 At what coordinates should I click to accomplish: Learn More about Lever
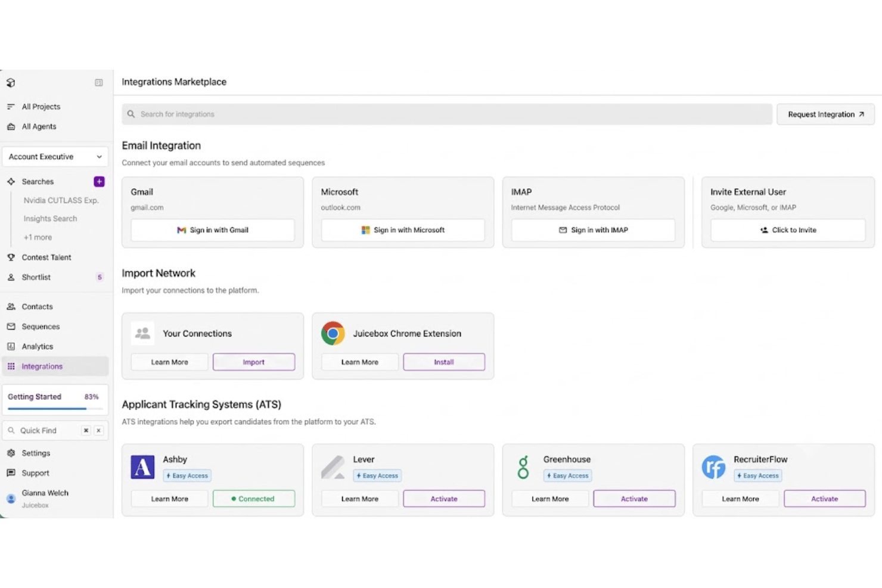[360, 499]
